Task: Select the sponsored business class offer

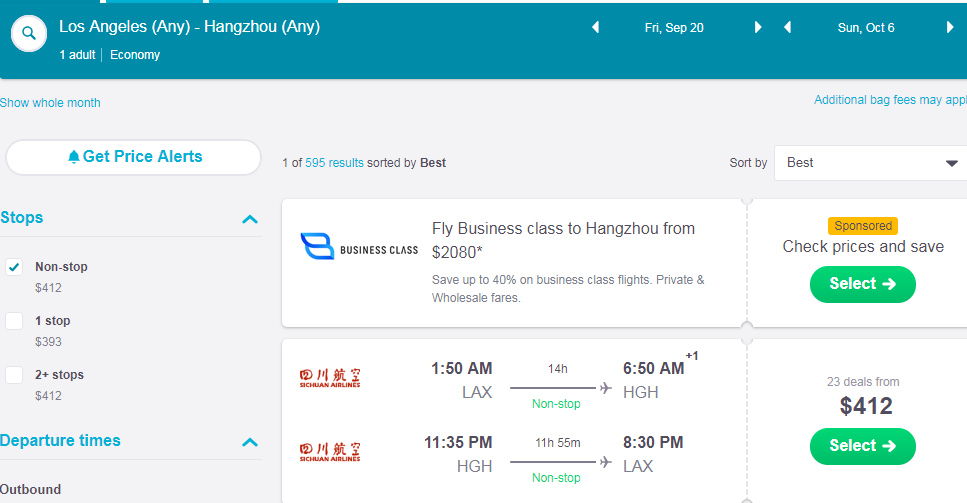Action: pos(862,284)
